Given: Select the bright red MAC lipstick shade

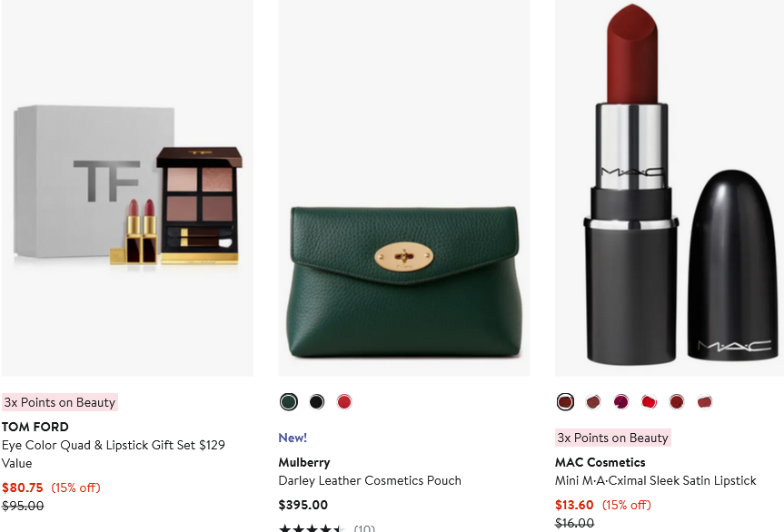Looking at the screenshot, I should (649, 401).
